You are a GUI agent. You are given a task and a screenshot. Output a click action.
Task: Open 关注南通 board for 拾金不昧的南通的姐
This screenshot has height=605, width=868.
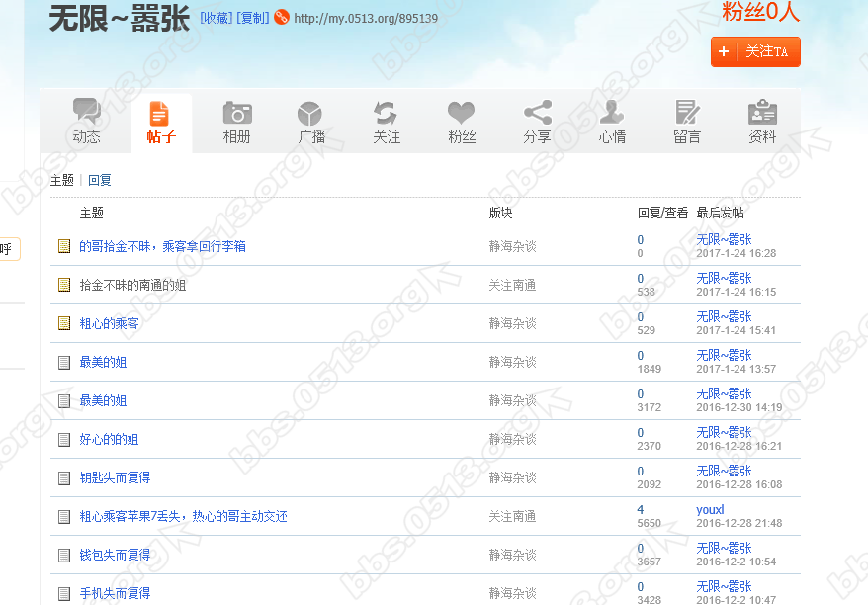coord(512,285)
